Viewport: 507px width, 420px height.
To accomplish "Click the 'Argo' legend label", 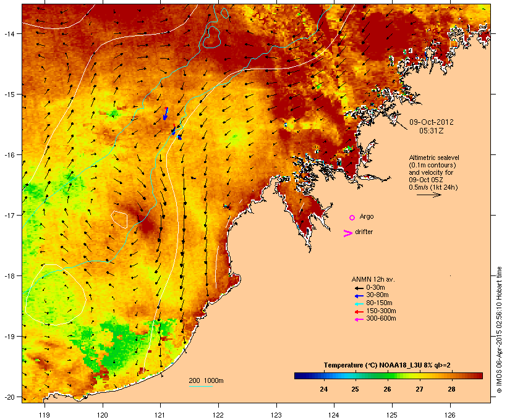I will 367,216.
